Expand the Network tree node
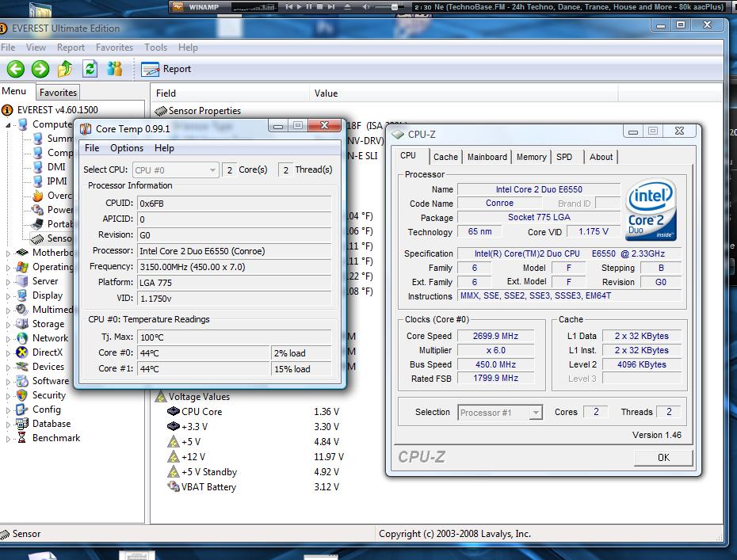The height and width of the screenshot is (560, 737). (x=7, y=339)
